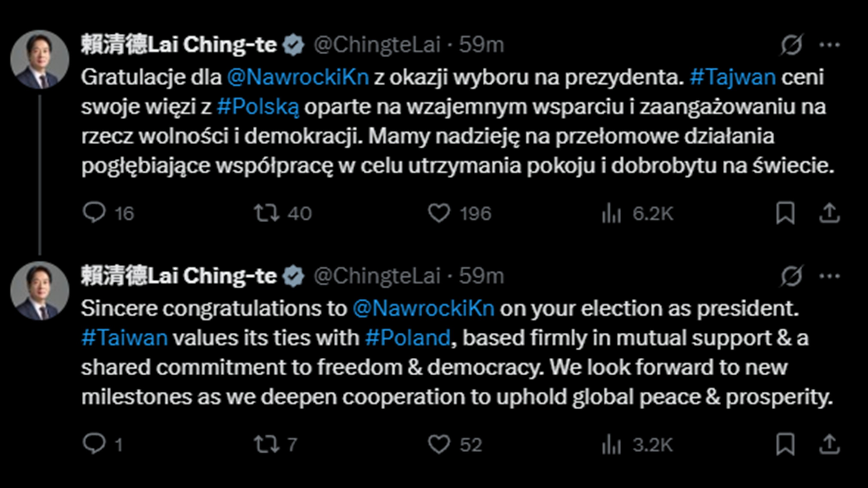Open more options on the first tweet

(829, 45)
